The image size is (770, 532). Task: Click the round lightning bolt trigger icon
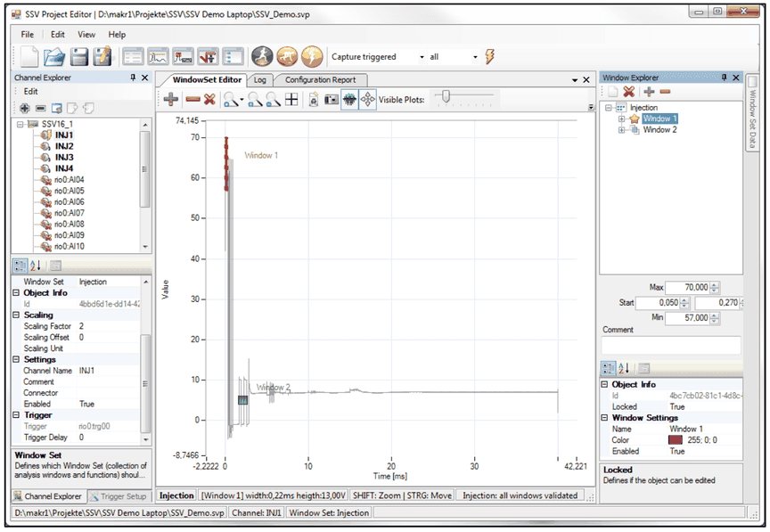(x=312, y=56)
